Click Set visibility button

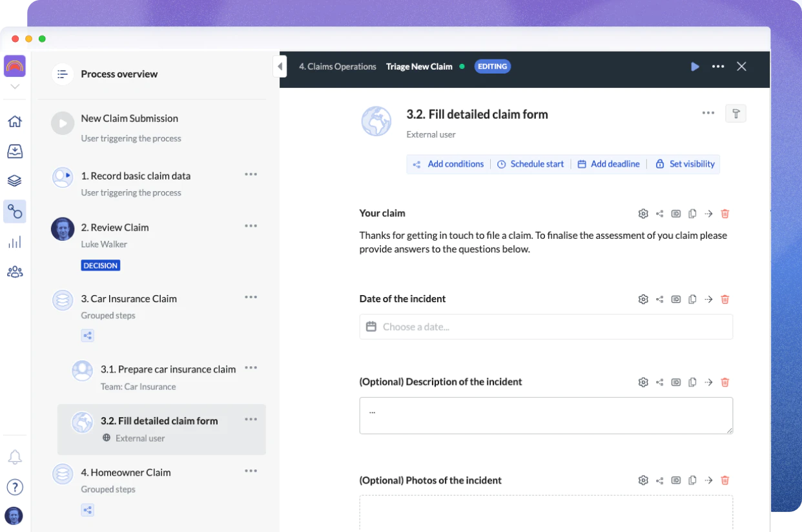pos(685,164)
